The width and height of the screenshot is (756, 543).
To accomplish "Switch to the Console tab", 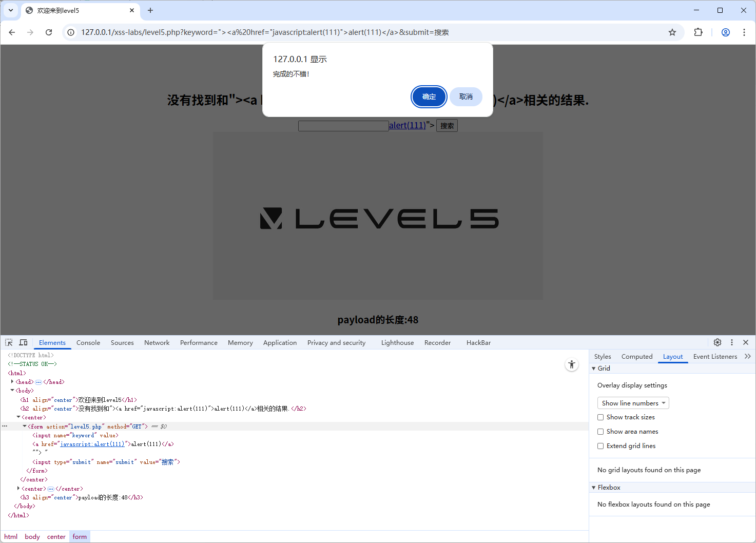I will click(x=88, y=343).
